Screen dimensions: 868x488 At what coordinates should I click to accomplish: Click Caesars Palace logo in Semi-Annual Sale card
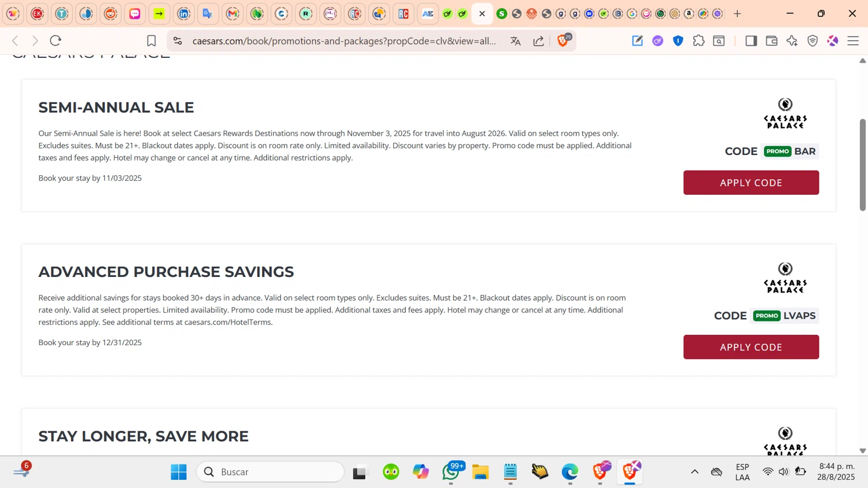coord(785,113)
